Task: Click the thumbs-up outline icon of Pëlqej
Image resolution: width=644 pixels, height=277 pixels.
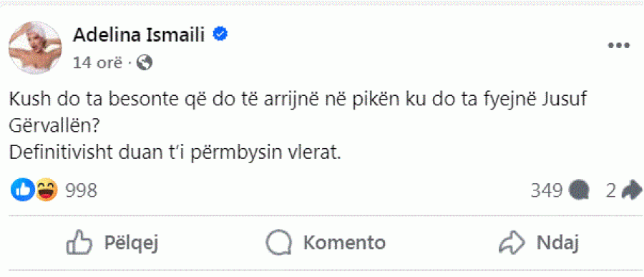Action: [x=79, y=243]
